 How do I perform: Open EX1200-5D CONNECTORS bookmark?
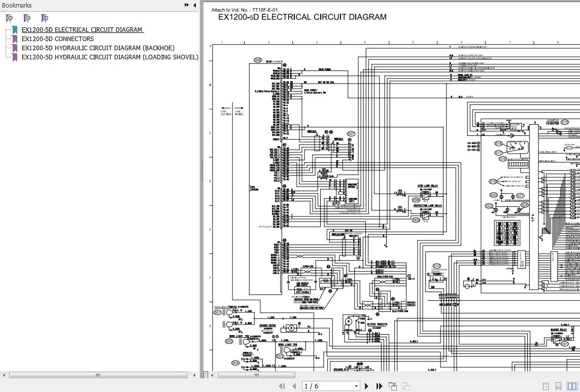pos(57,39)
